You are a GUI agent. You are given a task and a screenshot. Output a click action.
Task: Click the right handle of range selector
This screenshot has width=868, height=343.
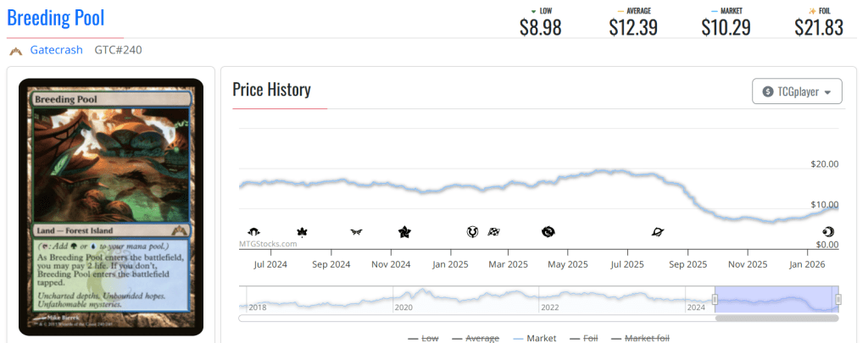click(x=837, y=299)
